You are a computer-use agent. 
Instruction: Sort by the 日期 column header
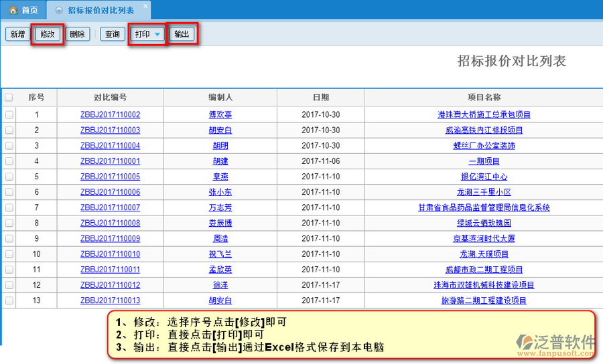click(320, 98)
